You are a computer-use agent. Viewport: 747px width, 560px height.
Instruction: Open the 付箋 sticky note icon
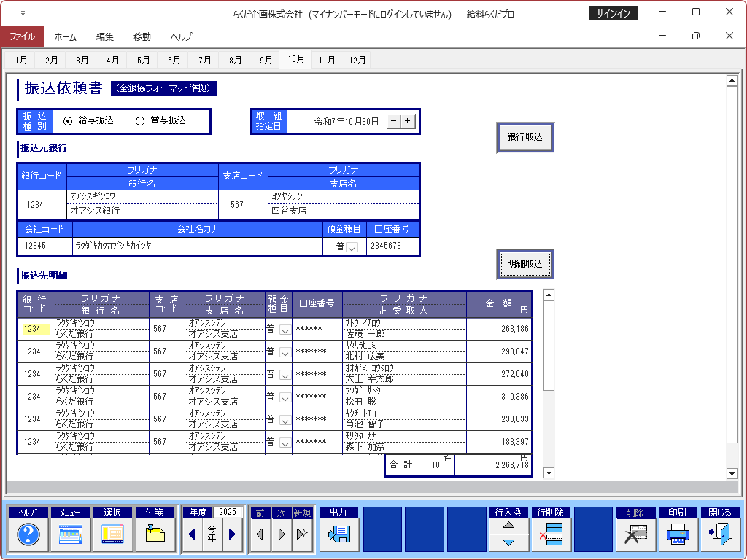pyautogui.click(x=155, y=534)
